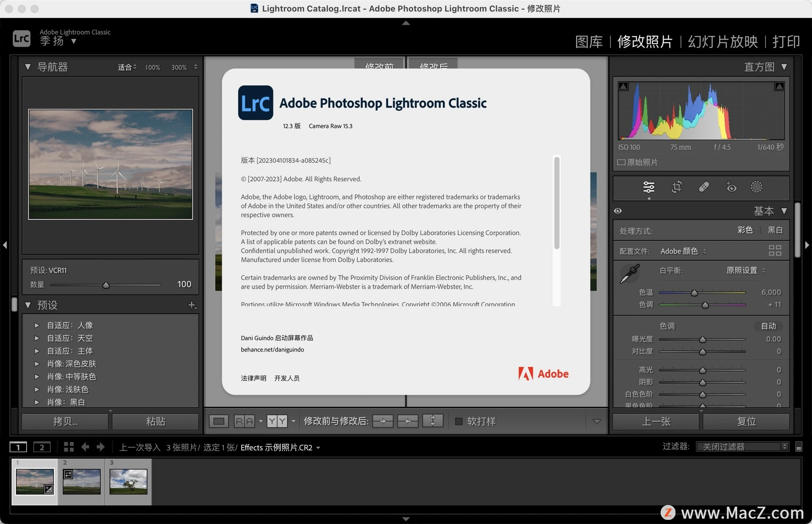The height and width of the screenshot is (524, 812).
Task: Hide the top module picker panel arrow
Action: point(406,23)
